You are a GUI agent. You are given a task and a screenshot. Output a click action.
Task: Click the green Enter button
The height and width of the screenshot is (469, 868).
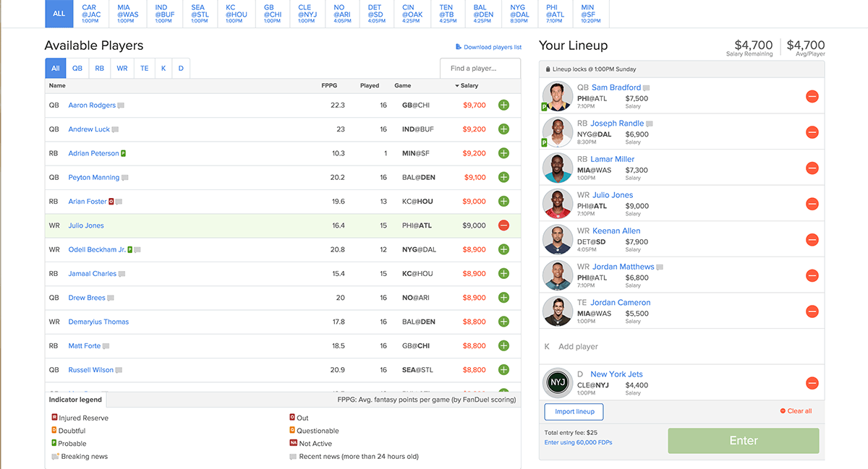[x=744, y=441]
